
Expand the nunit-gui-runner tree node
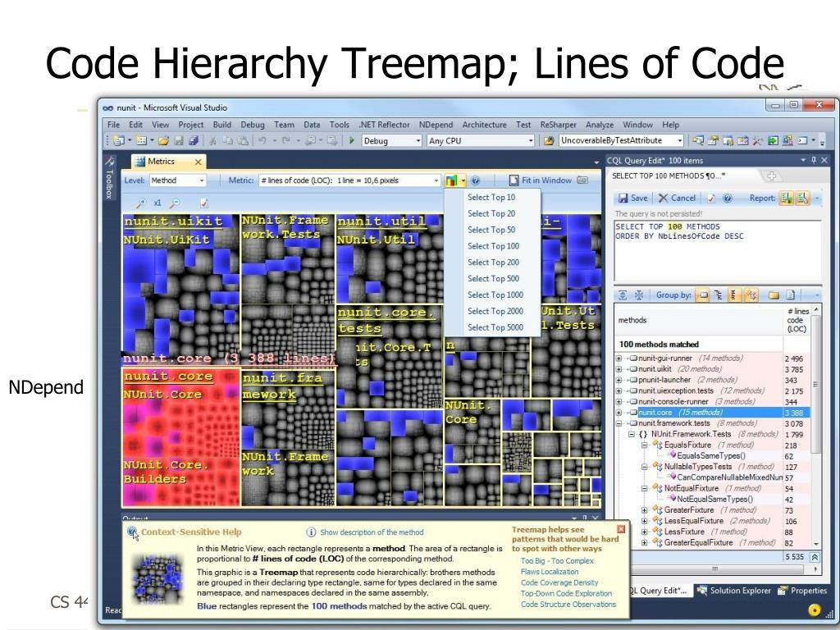coord(619,358)
